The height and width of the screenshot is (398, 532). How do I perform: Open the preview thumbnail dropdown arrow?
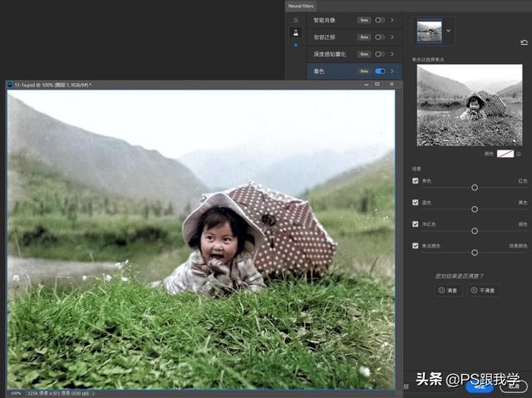point(450,31)
